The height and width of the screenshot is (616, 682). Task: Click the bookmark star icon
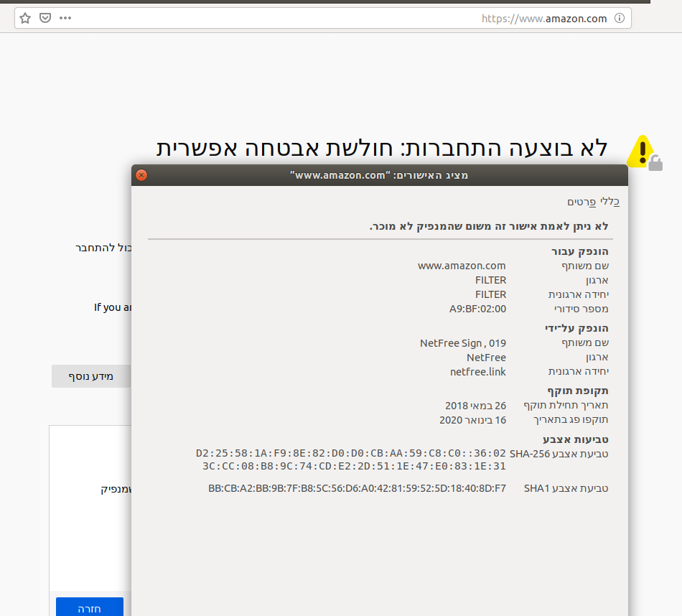coord(26,18)
